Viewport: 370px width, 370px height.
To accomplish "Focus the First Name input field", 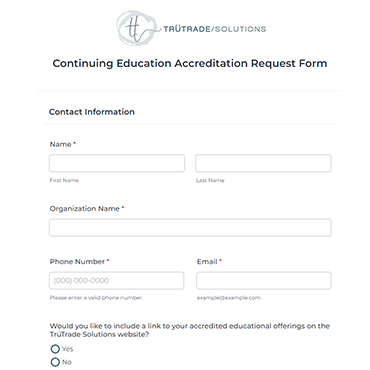I will 117,163.
